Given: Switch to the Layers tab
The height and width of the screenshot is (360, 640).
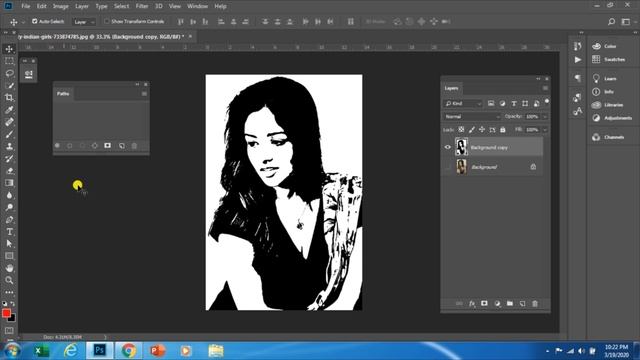Looking at the screenshot, I should pyautogui.click(x=451, y=88).
